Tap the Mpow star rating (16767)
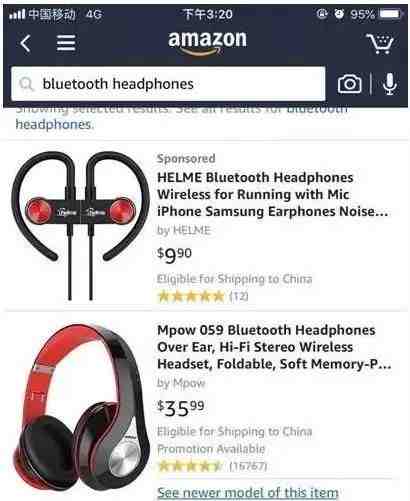The height and width of the screenshot is (501, 410). coord(212,466)
